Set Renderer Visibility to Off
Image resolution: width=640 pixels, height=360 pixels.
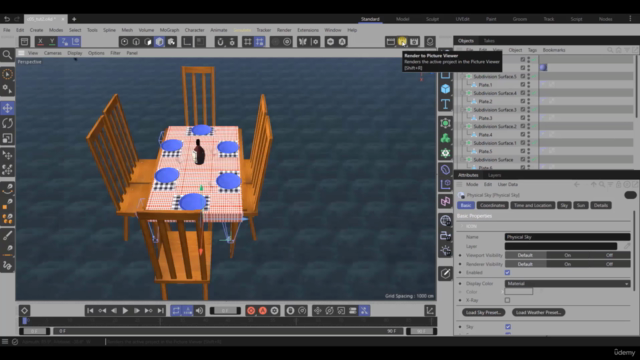(609, 264)
